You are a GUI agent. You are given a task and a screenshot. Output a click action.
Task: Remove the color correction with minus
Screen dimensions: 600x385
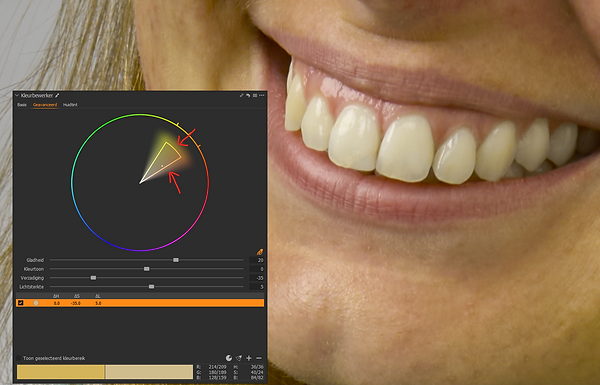(x=259, y=358)
